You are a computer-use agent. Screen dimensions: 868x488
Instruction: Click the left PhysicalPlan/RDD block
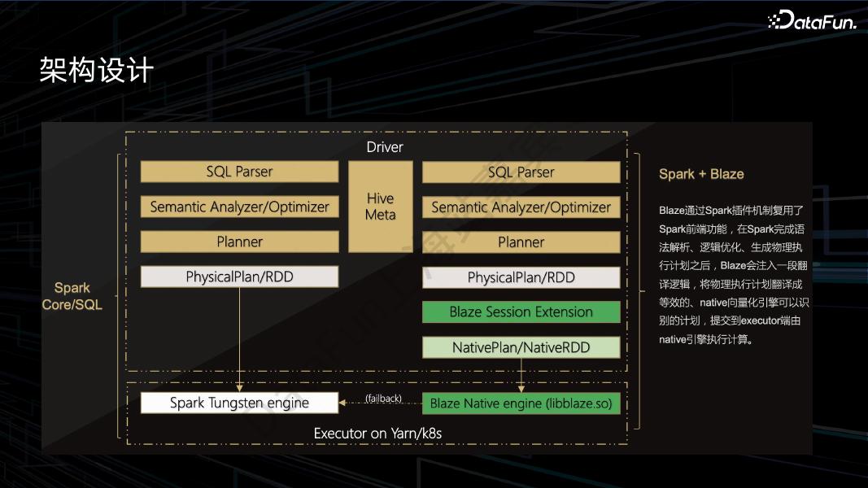tap(239, 277)
